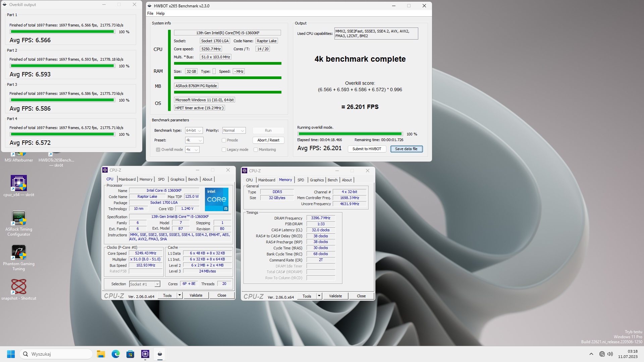The width and height of the screenshot is (644, 362).
Task: Click right CPU-Z window title icon
Action: 245,171
